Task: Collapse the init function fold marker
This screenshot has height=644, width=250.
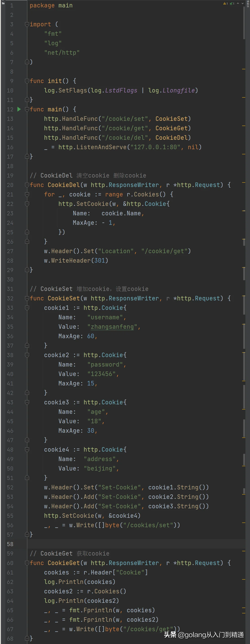Action: pos(27,81)
